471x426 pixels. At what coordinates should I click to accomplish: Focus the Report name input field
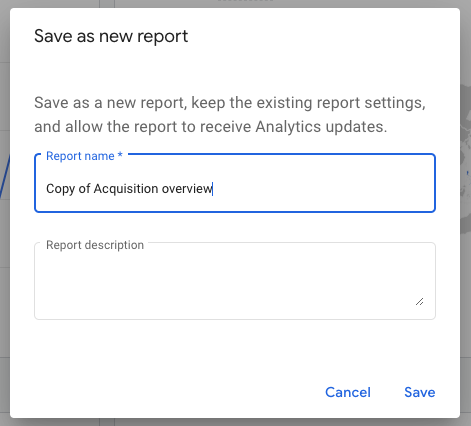tap(235, 183)
